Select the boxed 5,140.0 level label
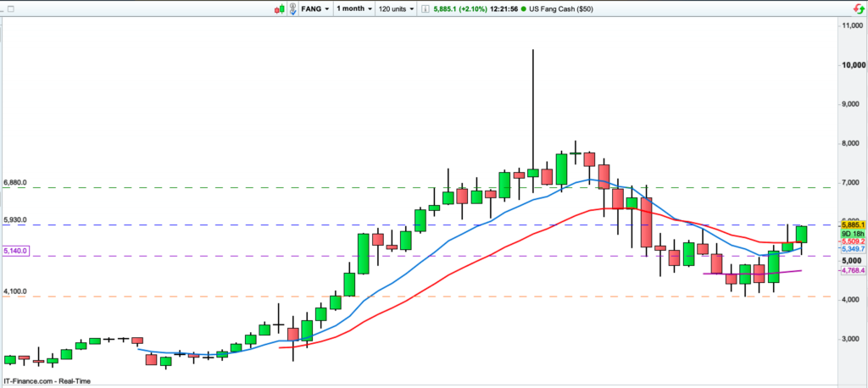This screenshot has height=388, width=868. (15, 252)
